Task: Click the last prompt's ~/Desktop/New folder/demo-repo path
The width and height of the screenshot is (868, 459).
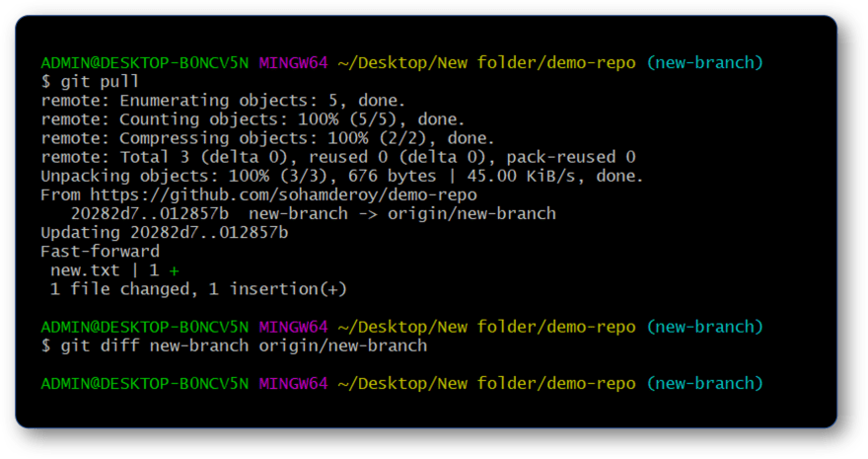Action: pyautogui.click(x=486, y=384)
